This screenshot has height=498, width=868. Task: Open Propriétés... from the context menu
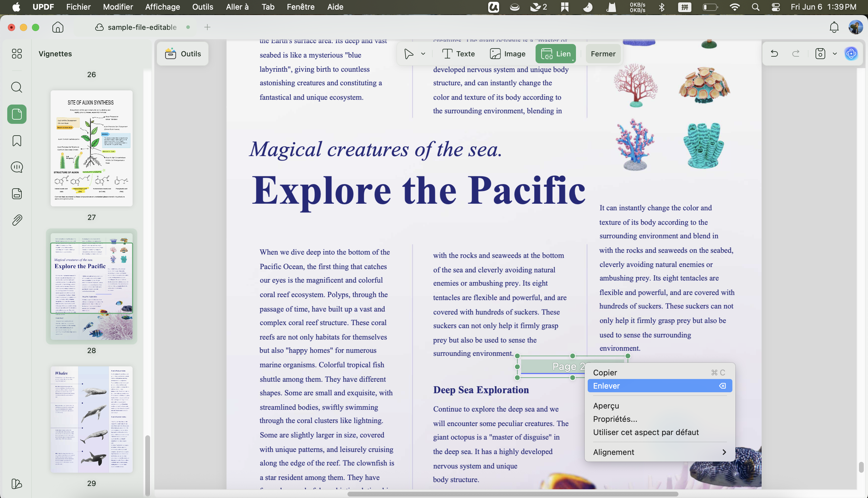(660, 419)
